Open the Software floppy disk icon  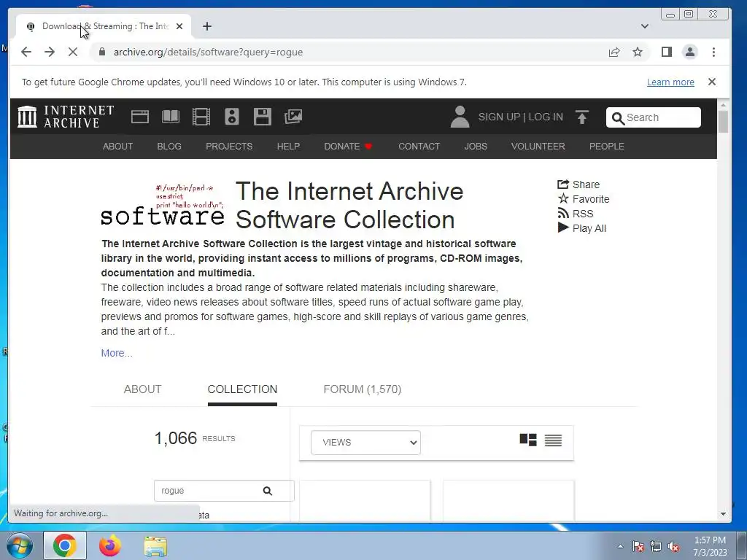pyautogui.click(x=262, y=117)
